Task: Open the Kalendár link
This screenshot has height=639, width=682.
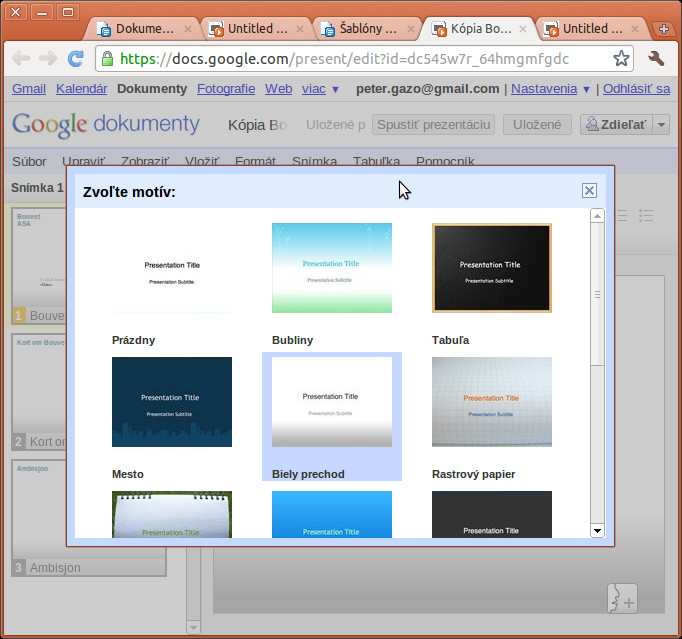Action: pyautogui.click(x=81, y=89)
